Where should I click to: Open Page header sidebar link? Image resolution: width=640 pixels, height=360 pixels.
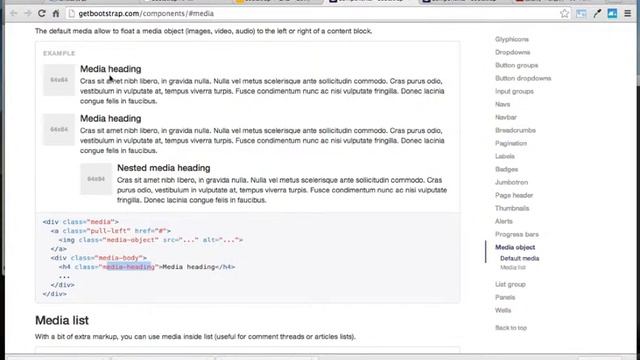[x=514, y=195]
